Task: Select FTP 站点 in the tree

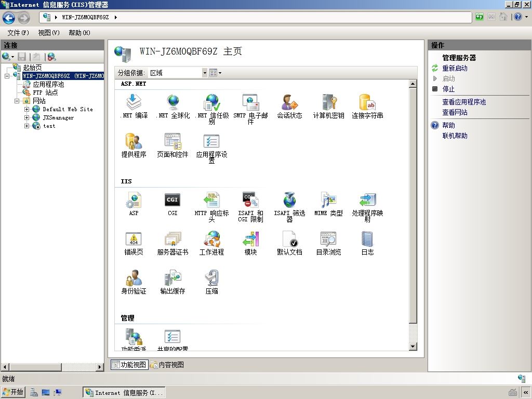Action: pos(45,92)
